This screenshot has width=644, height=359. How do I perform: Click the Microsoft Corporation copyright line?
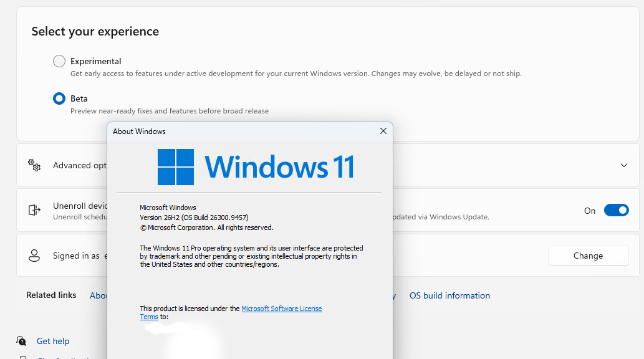(x=206, y=227)
